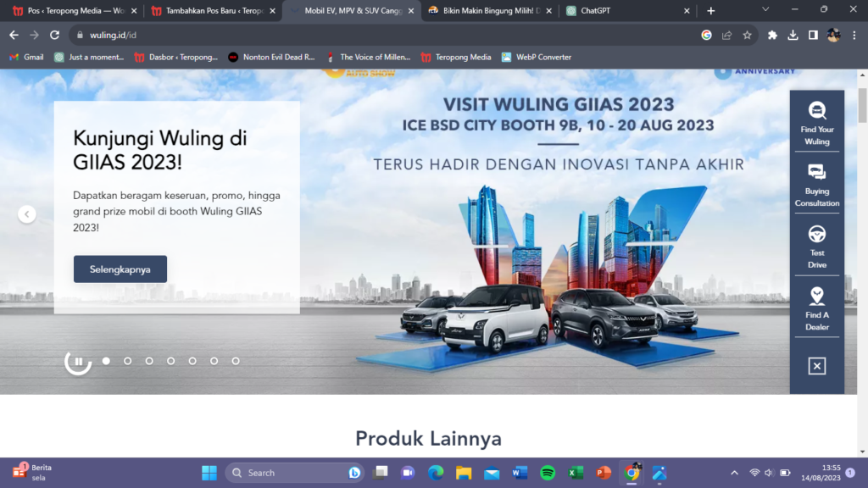Screen dimensions: 868x488
Task: Open Word from taskbar
Action: coord(520,473)
